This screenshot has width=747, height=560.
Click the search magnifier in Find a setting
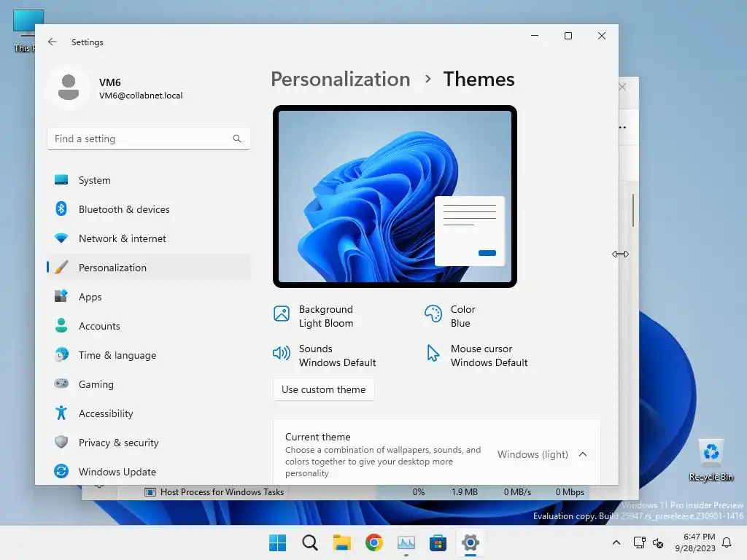click(237, 139)
